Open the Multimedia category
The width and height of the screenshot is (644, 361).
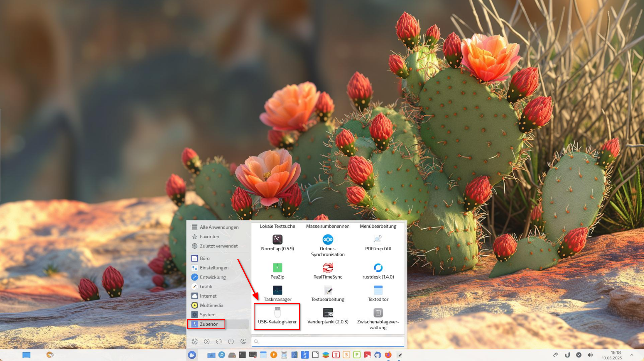[x=218, y=305]
